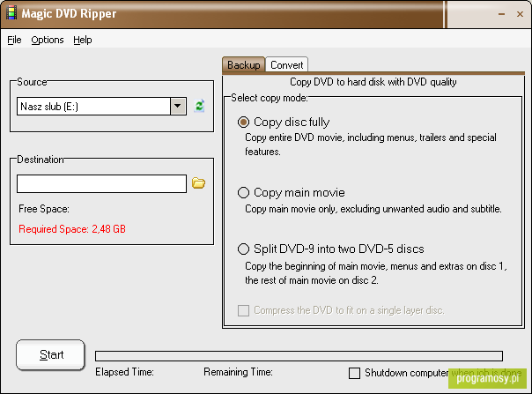
Task: Click the Required Space: 2,48 GB text
Action: (72, 229)
